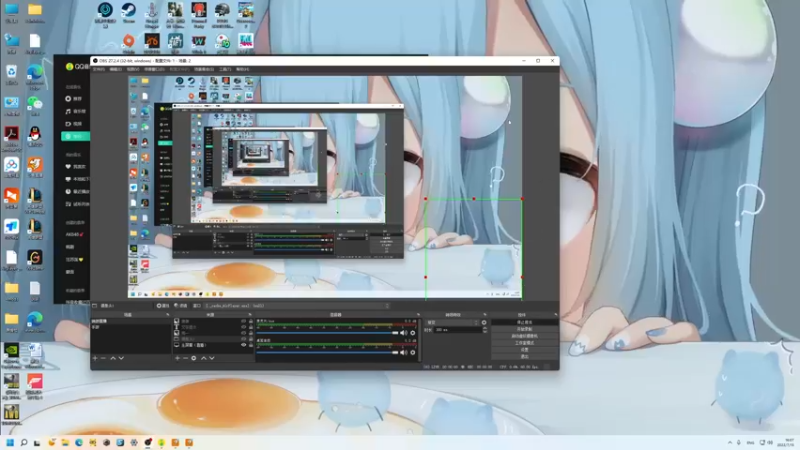Viewport: 800px width, 450px height.
Task: Open the Tools menu in OBS
Action: pos(225,69)
